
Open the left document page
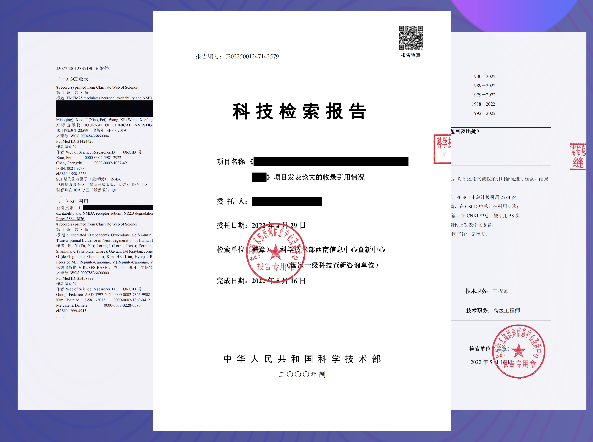tap(85, 221)
